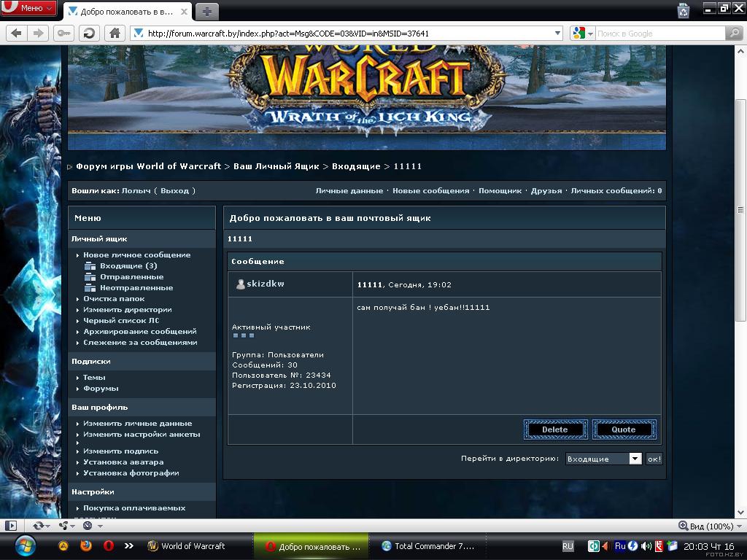Open the password wand key icon
The height and width of the screenshot is (560, 747).
click(63, 34)
